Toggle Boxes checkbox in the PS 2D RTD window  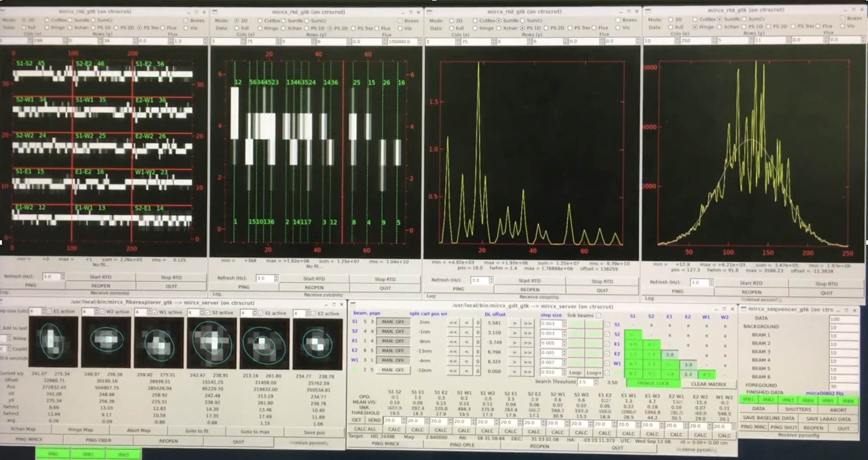[400, 21]
